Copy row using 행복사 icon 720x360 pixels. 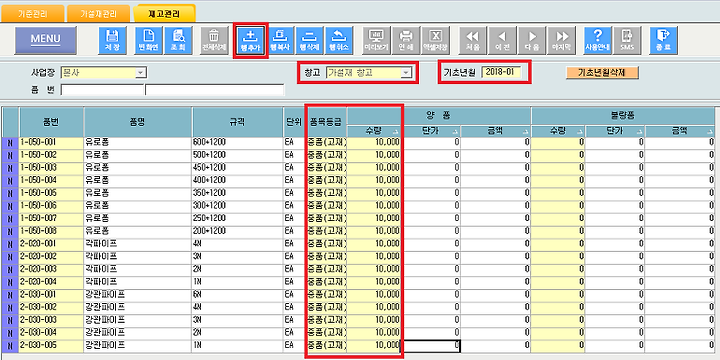click(280, 40)
